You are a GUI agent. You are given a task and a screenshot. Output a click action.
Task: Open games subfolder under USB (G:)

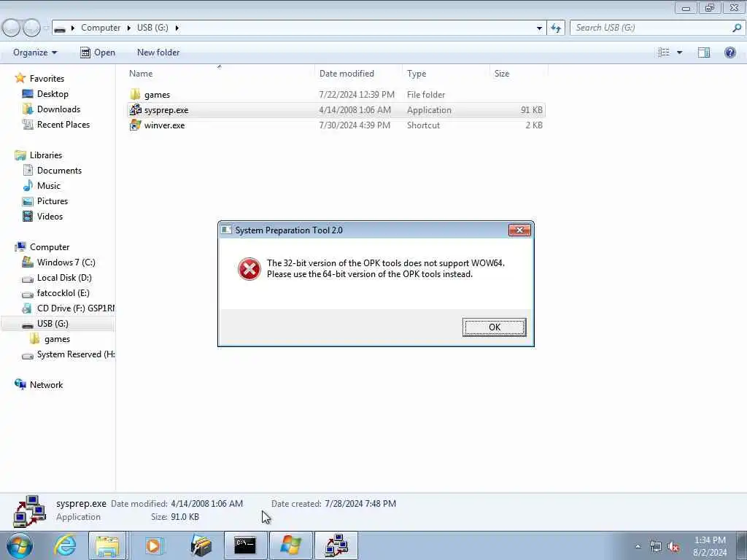pos(57,339)
